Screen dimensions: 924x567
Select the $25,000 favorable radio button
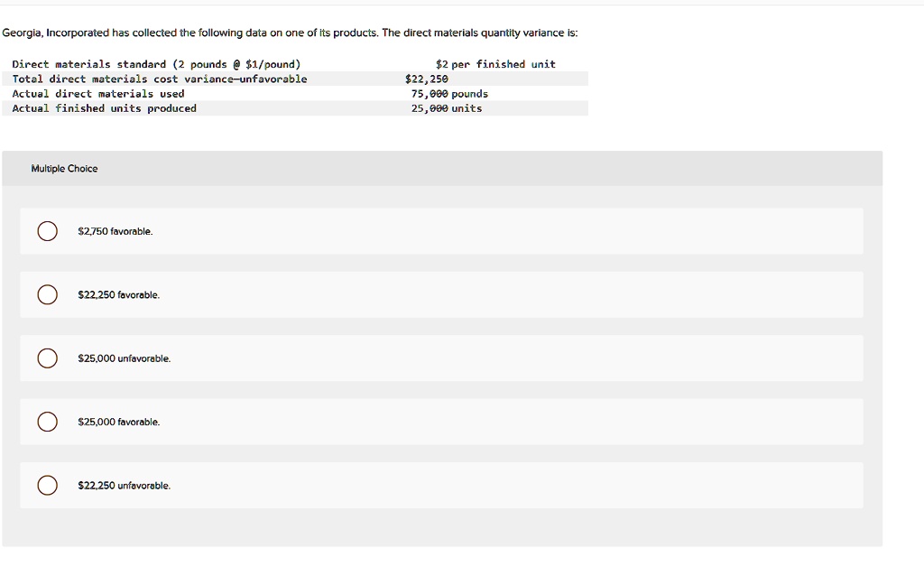point(46,421)
